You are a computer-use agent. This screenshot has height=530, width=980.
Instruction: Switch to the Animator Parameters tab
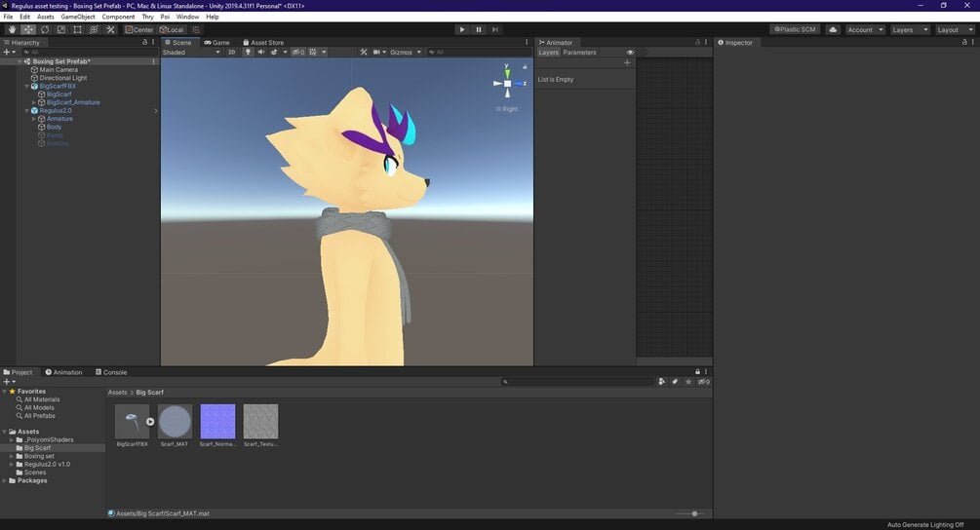[x=579, y=53]
